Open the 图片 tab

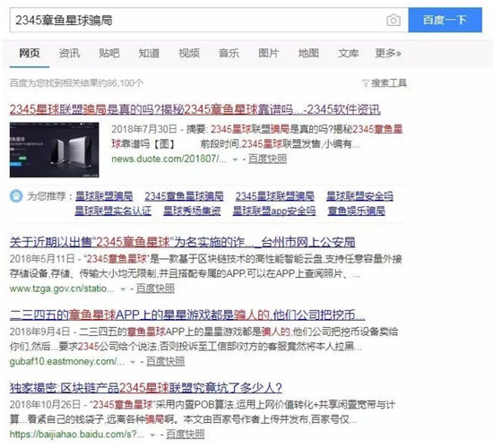[269, 53]
